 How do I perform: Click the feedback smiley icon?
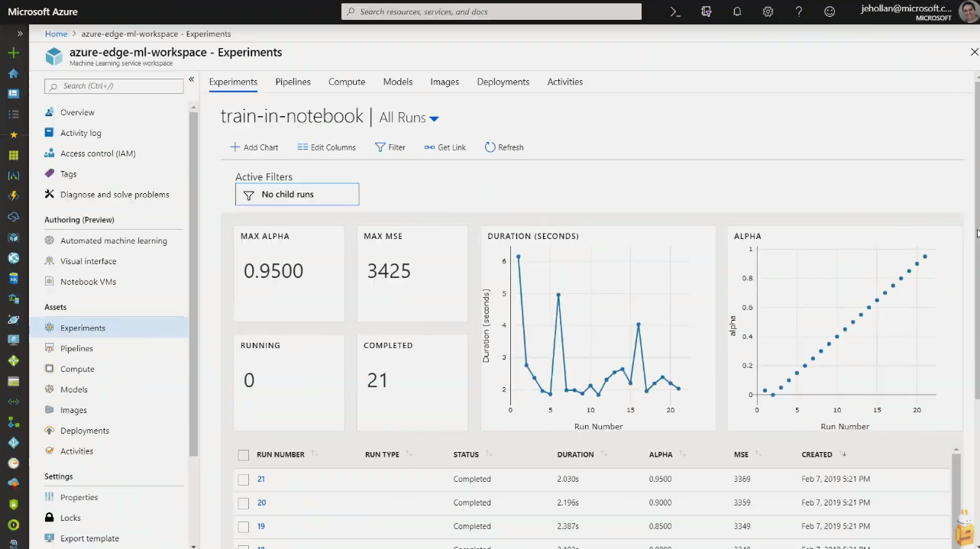[830, 11]
